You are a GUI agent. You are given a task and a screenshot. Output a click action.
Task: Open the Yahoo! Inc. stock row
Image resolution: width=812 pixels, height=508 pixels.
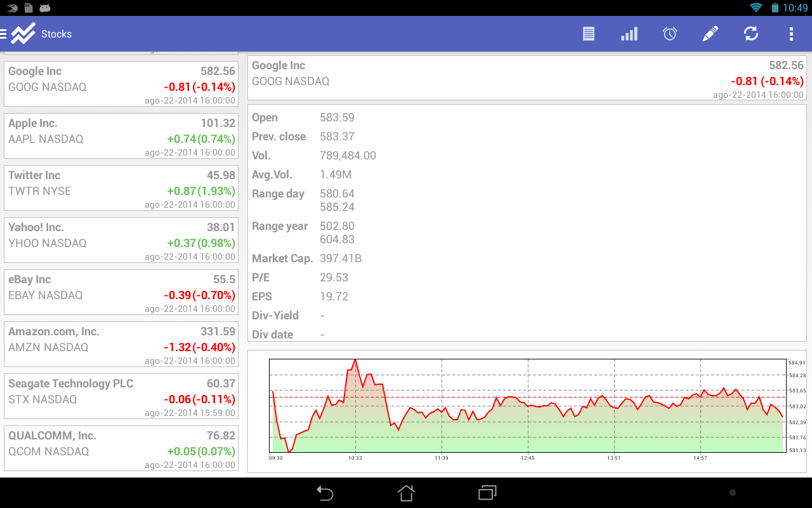121,240
